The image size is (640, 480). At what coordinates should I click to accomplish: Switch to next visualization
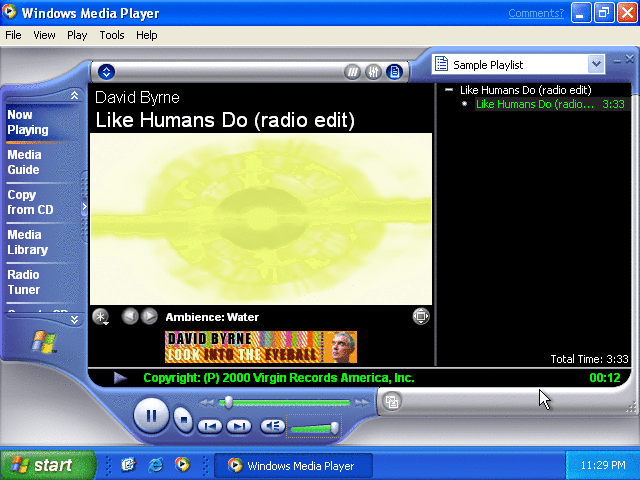coord(149,316)
